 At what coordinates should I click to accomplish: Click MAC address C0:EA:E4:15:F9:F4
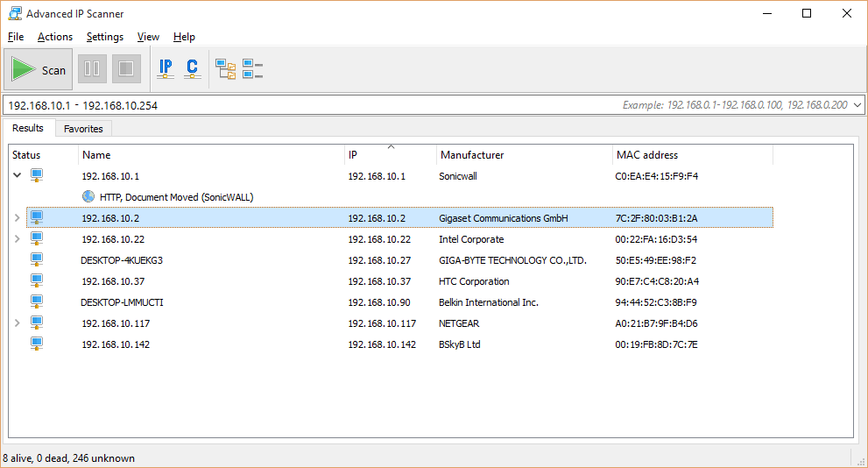[x=657, y=176]
